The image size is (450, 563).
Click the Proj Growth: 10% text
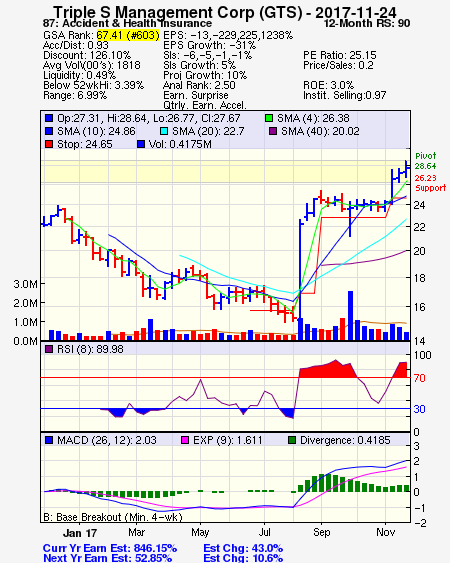tap(205, 75)
